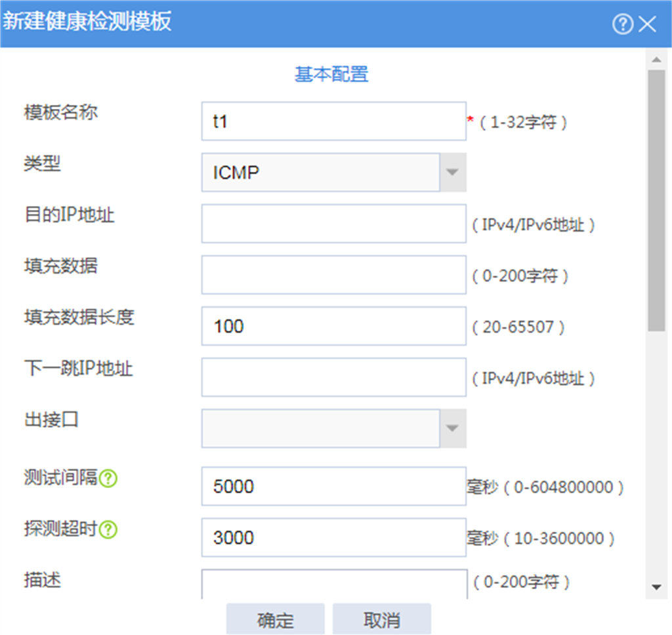Click the 出接口 label
This screenshot has width=672, height=635.
tap(51, 420)
